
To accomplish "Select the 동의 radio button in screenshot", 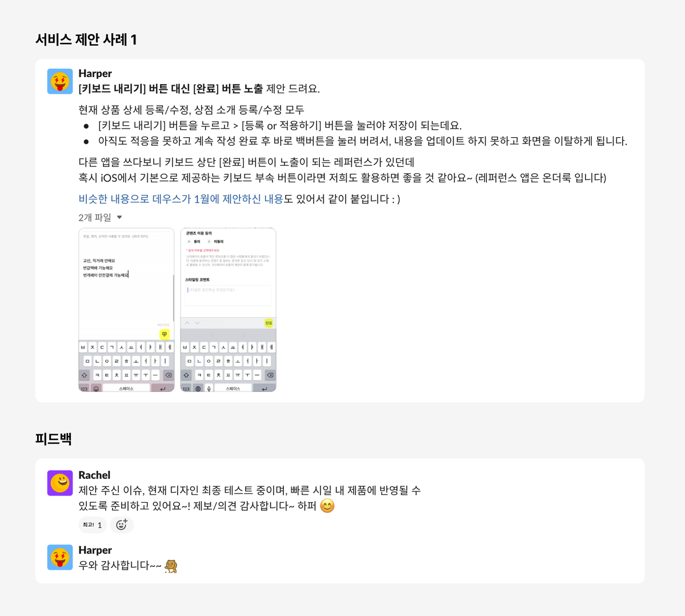I will click(189, 242).
